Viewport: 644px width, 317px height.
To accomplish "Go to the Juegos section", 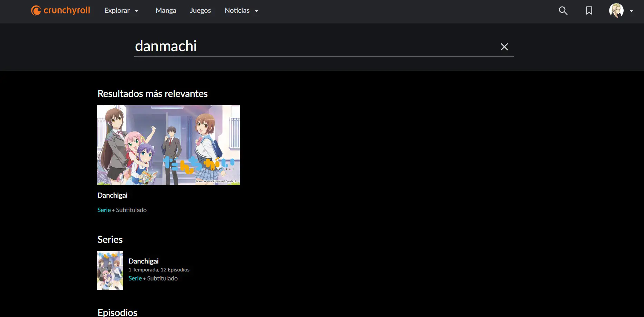I will click(x=200, y=11).
